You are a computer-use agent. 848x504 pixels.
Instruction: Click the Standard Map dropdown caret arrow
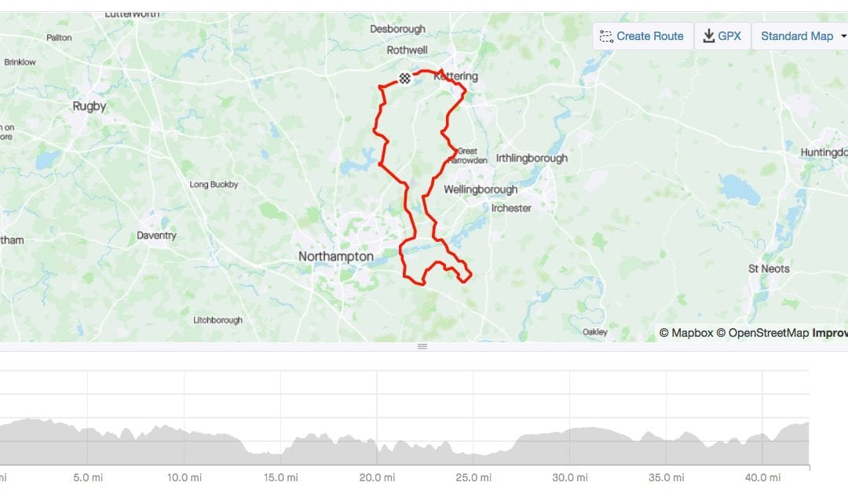843,36
